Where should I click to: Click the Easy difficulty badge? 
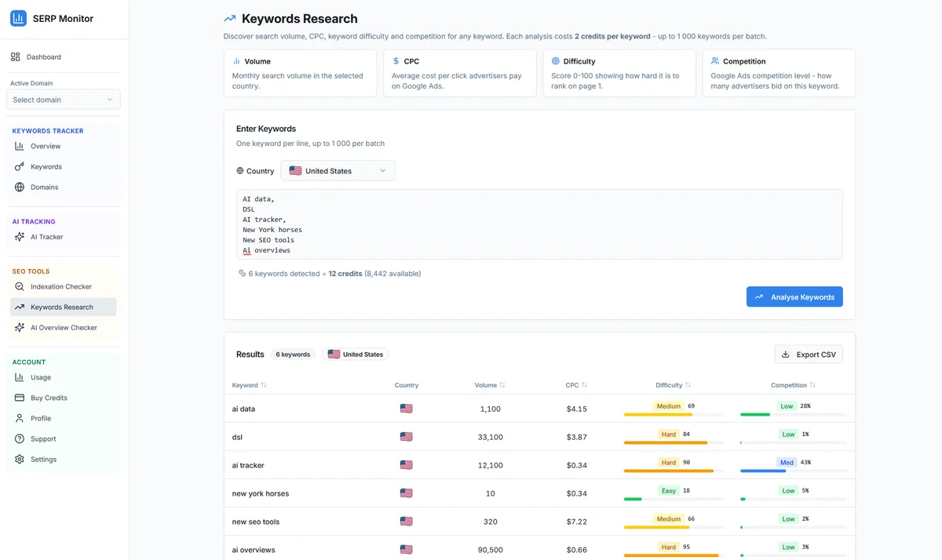[669, 491]
